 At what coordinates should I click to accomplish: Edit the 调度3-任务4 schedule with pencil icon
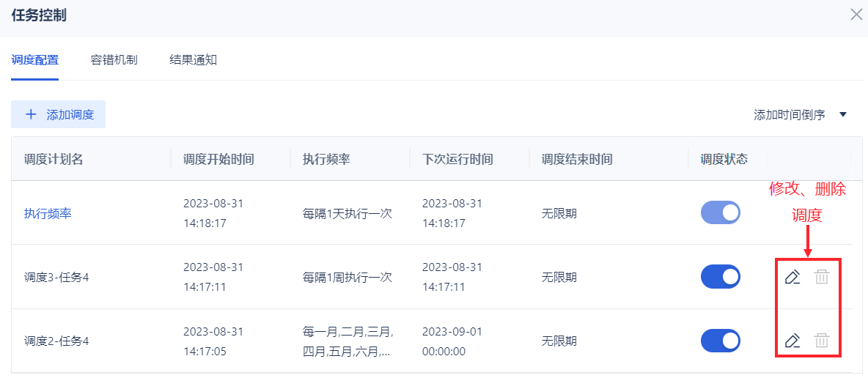pyautogui.click(x=792, y=277)
